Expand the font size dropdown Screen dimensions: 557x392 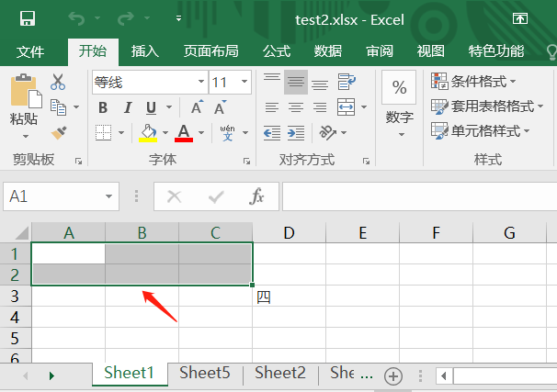coord(245,83)
